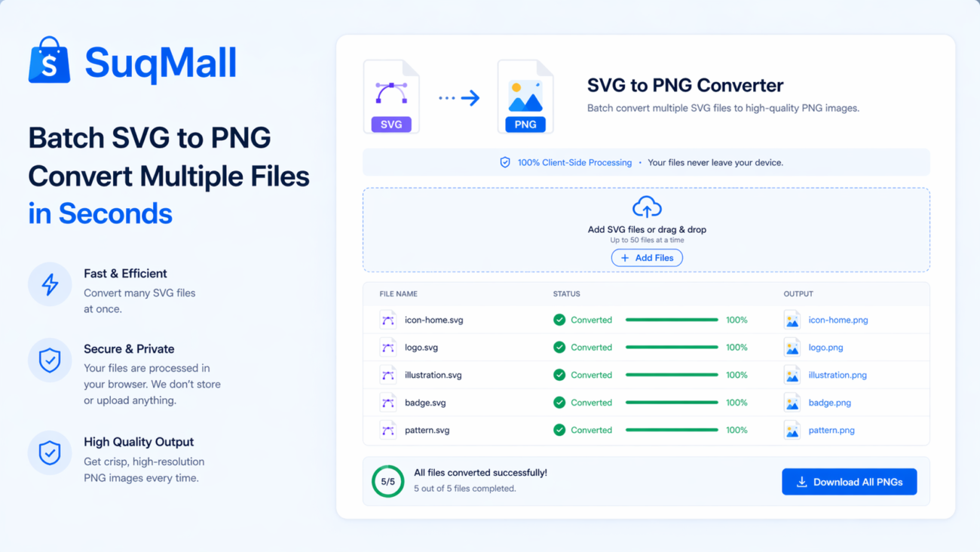
Task: Click the shield icon next to Client-Side Processing
Action: click(504, 161)
